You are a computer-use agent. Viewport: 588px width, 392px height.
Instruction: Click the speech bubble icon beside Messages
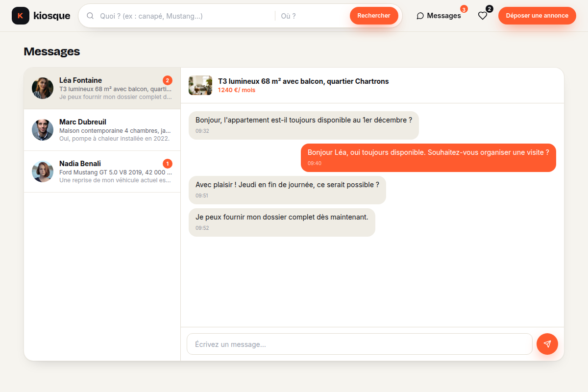[x=420, y=16]
